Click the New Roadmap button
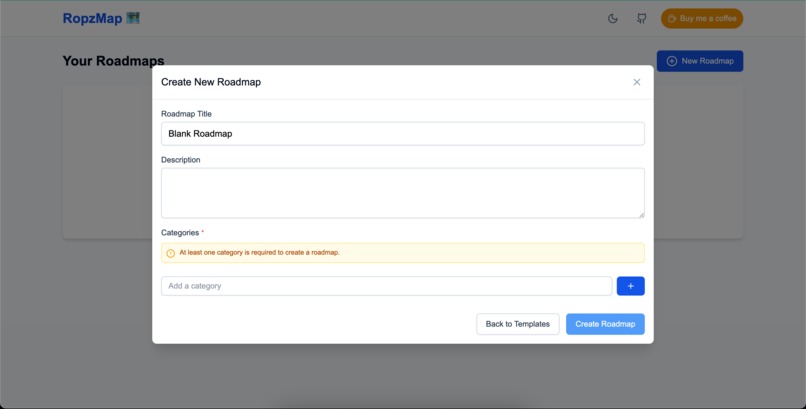806x409 pixels. (700, 61)
